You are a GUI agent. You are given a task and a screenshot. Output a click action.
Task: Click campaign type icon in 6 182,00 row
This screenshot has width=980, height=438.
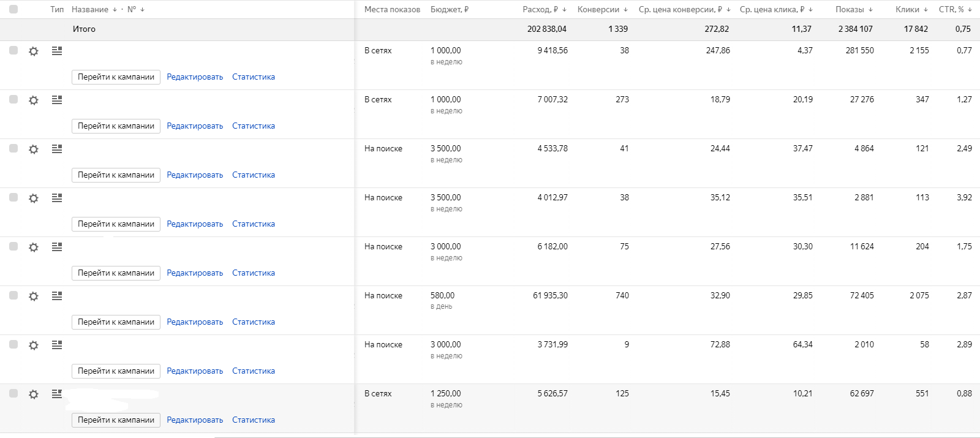[57, 247]
